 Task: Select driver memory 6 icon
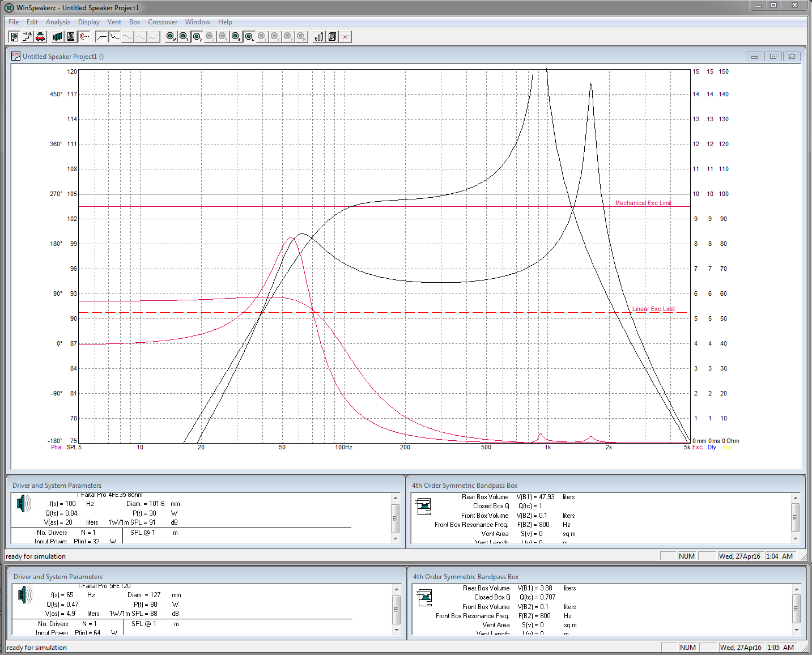(x=249, y=37)
